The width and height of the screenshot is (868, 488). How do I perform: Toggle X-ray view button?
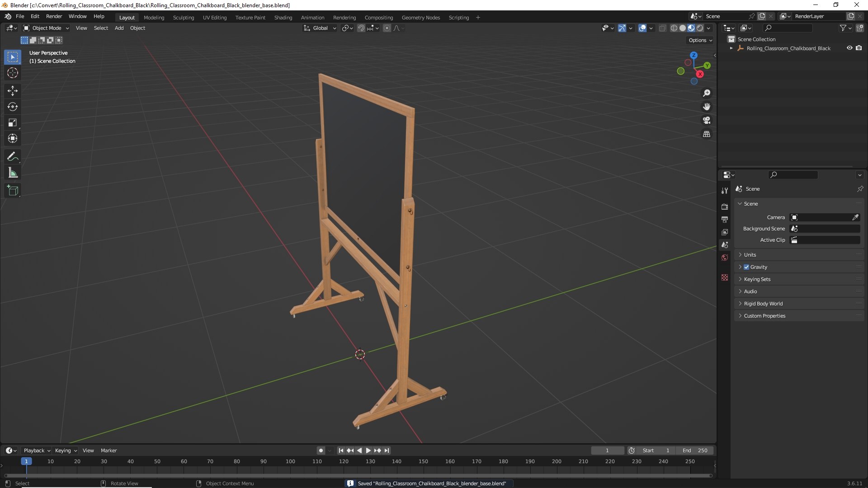pos(662,28)
